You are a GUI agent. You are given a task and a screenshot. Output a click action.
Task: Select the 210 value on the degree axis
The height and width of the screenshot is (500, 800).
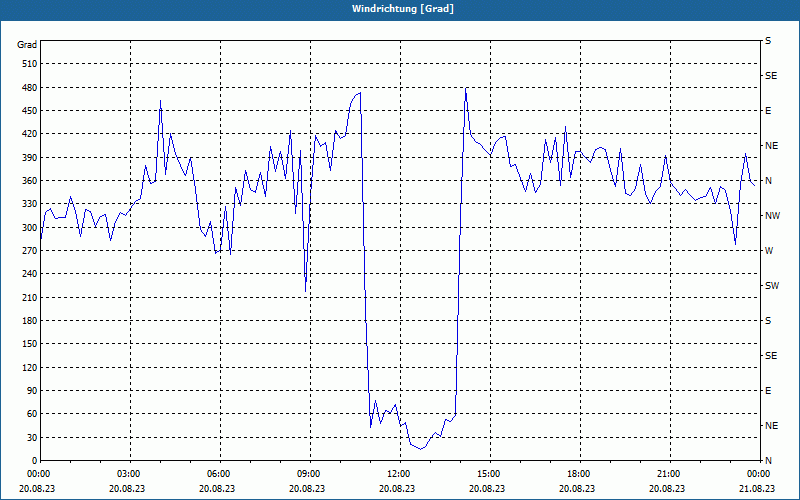pyautogui.click(x=30, y=297)
